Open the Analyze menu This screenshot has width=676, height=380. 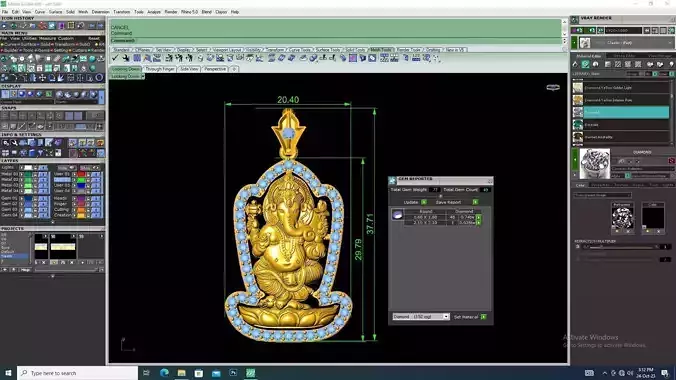click(x=154, y=12)
